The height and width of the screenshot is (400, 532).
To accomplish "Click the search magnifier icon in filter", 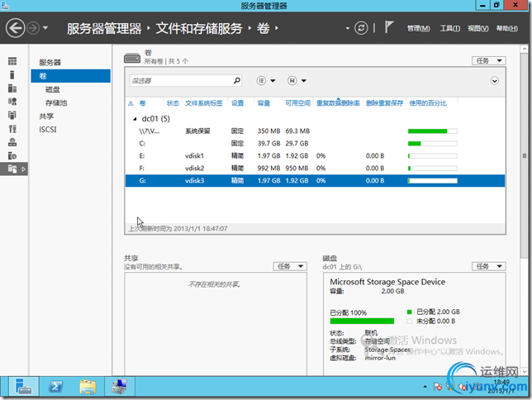I will tap(237, 80).
